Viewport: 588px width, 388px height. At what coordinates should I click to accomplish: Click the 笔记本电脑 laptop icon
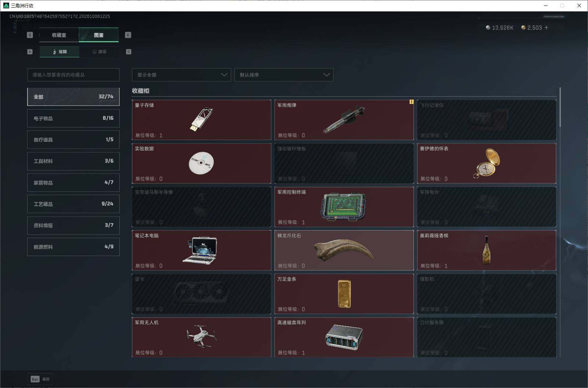[200, 250]
